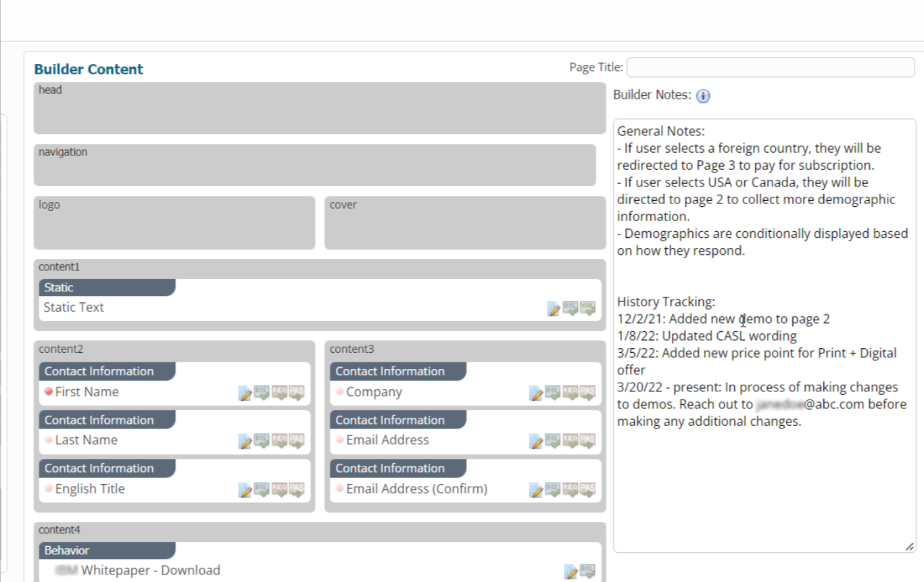Edit the Whitepaper - Download behavior
Screen dimensions: 924x582
pyautogui.click(x=571, y=572)
